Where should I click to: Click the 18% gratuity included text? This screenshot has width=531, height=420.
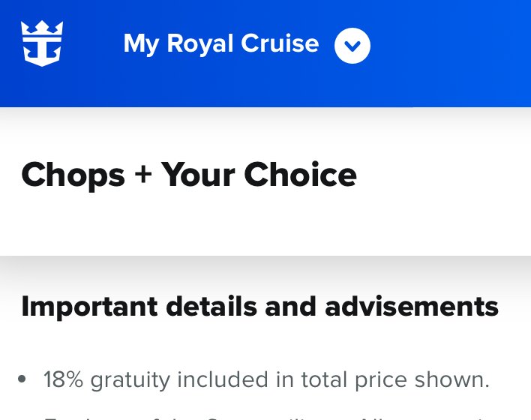[x=266, y=379]
